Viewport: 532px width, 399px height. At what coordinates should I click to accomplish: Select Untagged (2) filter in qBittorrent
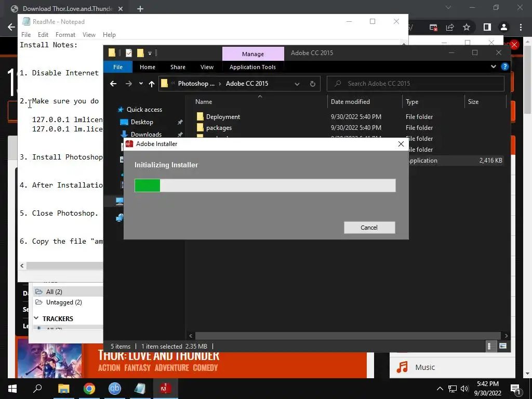(64, 302)
